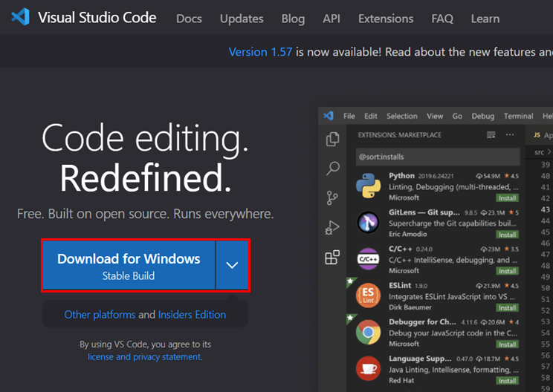Screen dimensions: 553x392
Task: Go to the Blog page
Action: click(293, 19)
